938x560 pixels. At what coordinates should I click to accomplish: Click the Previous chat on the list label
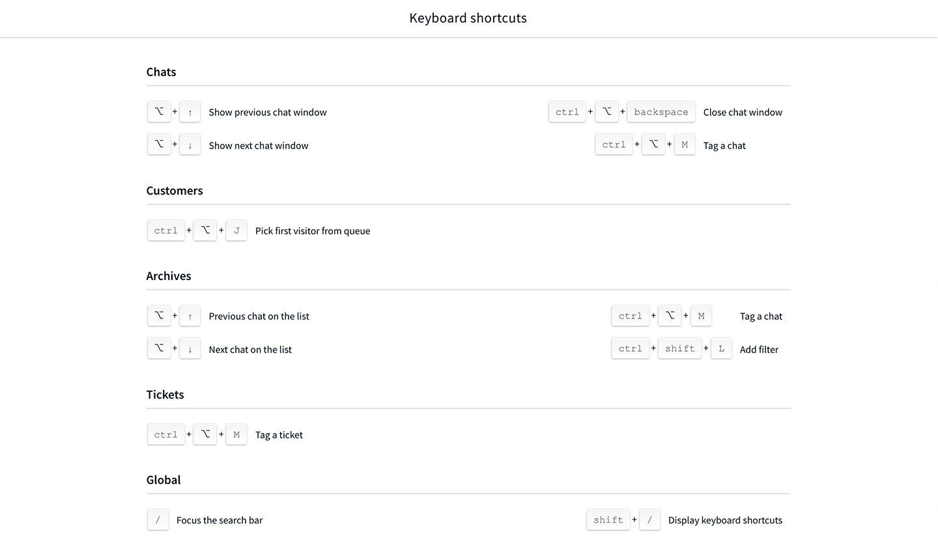tap(259, 316)
